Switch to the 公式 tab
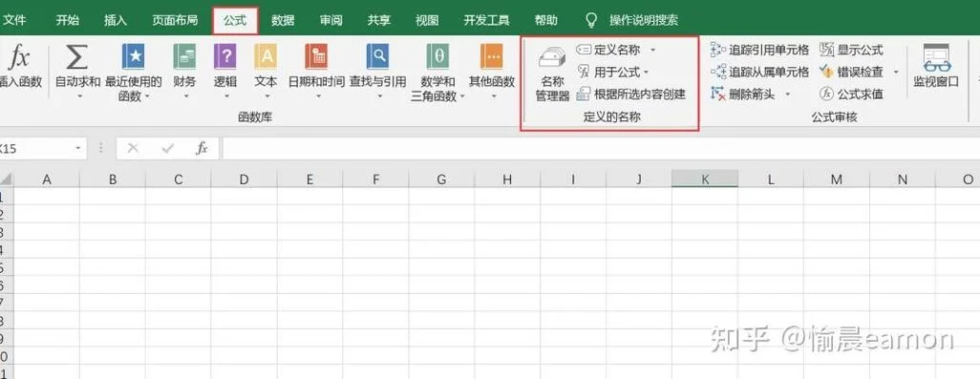Screen dimensions: 980x379 235,21
